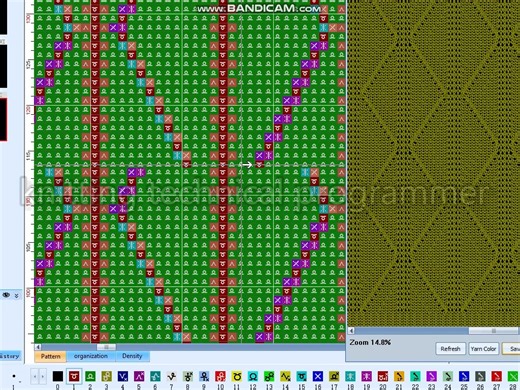Image resolution: width=520 pixels, height=390 pixels.
Task: Select violet stitch symbol number 23
Action: pyautogui.click(x=432, y=376)
